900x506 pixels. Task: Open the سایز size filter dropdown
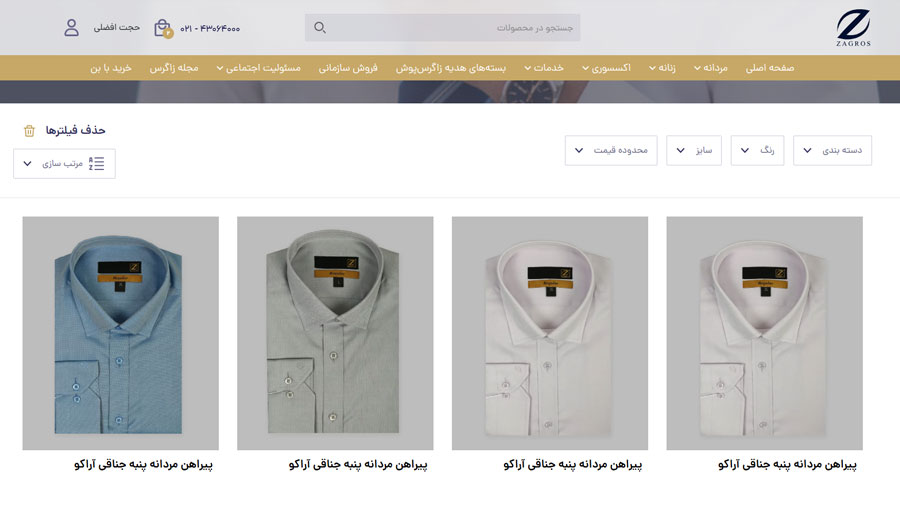(693, 150)
